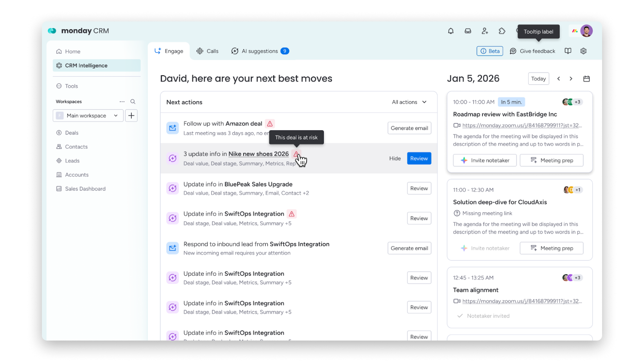Open the Team alignment meeting title

(476, 290)
